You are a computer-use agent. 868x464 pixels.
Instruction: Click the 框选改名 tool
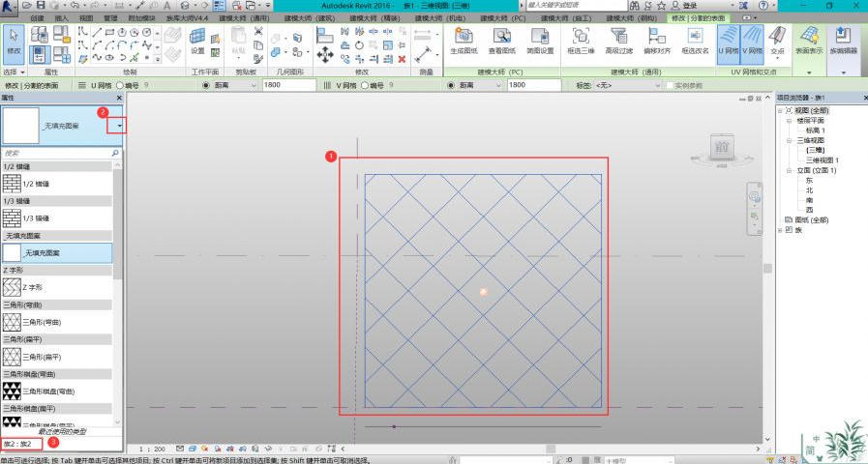pos(695,42)
